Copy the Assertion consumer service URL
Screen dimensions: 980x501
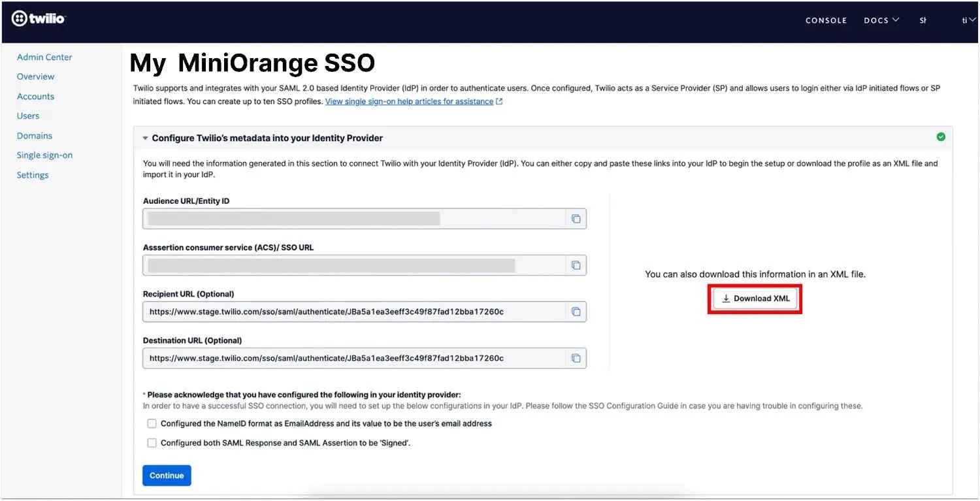click(576, 265)
